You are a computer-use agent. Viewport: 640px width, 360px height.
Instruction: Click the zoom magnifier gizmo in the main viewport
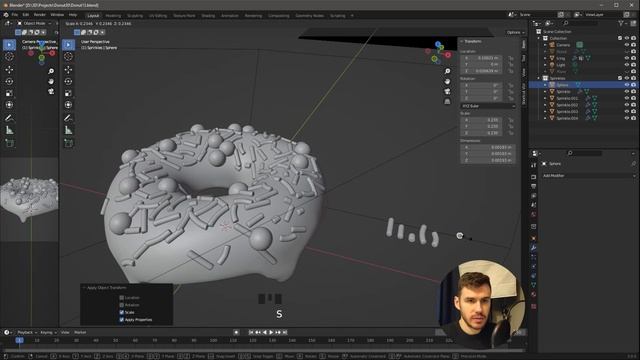tap(447, 71)
